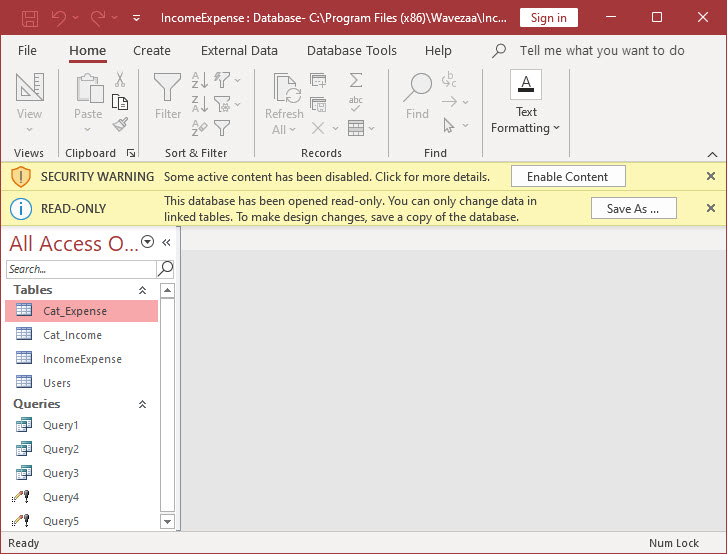The width and height of the screenshot is (727, 554).
Task: Open the Clipboard dialog launcher
Action: [x=131, y=153]
